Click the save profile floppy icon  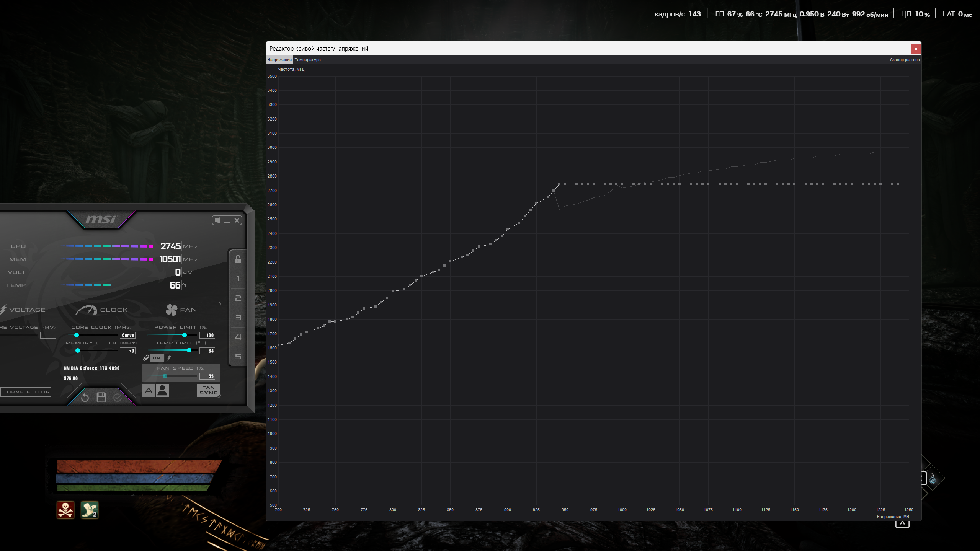(x=101, y=398)
